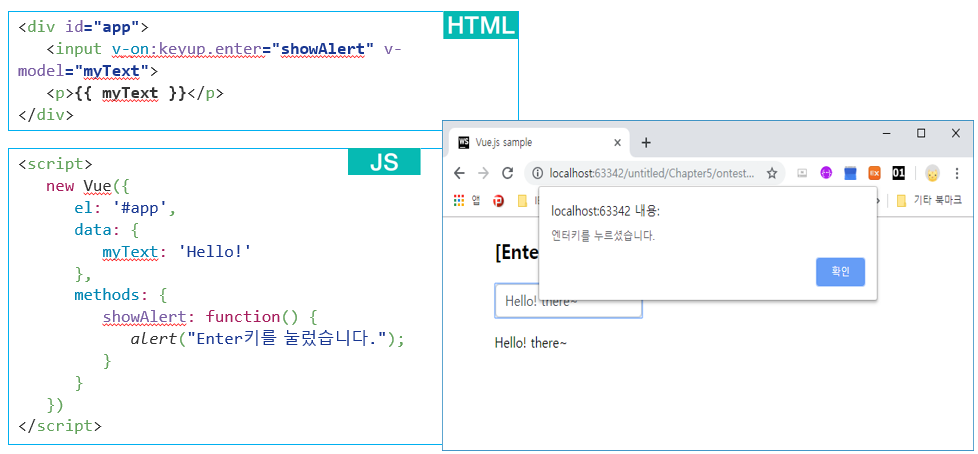Click alert message 엔터키를 누르셨습니다.
Viewport: 978px width, 454px height.
[x=603, y=236]
